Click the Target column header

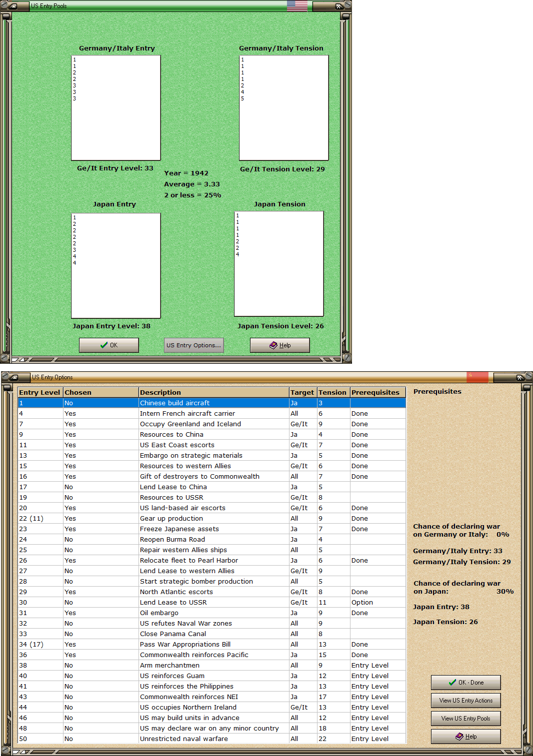coord(303,392)
